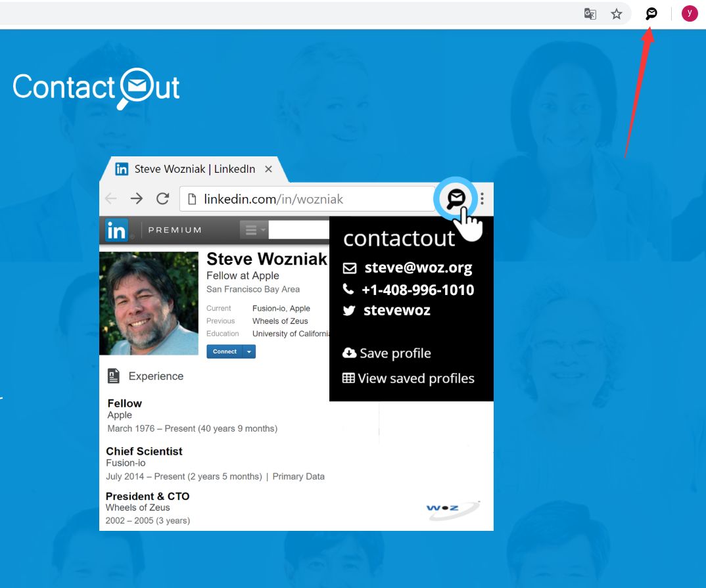Image resolution: width=706 pixels, height=588 pixels.
Task: Open the three-dot menu beside the circled icon
Action: click(x=482, y=198)
